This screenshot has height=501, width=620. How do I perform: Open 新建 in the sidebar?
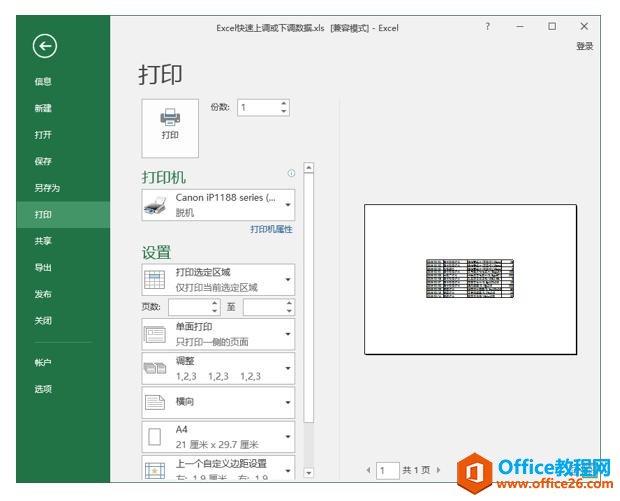(43, 108)
